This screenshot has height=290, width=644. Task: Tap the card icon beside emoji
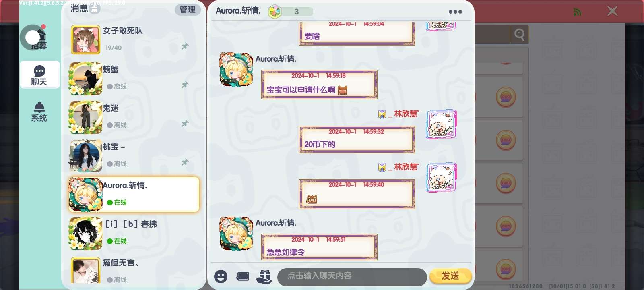(x=243, y=276)
